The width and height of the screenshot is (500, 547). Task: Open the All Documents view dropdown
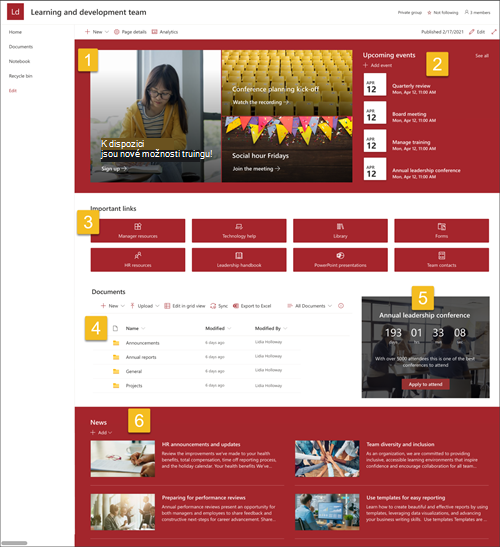click(x=309, y=306)
